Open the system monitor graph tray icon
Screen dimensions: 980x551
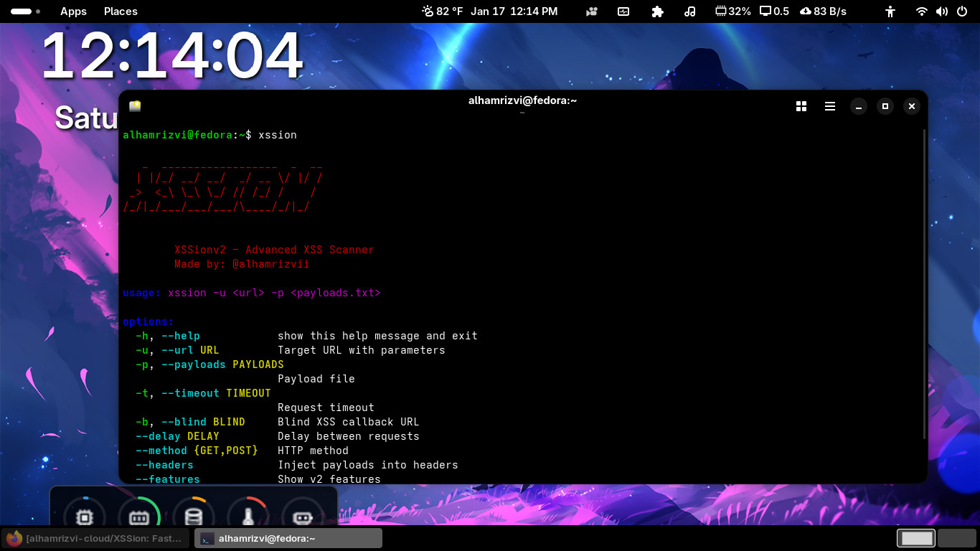(x=623, y=11)
